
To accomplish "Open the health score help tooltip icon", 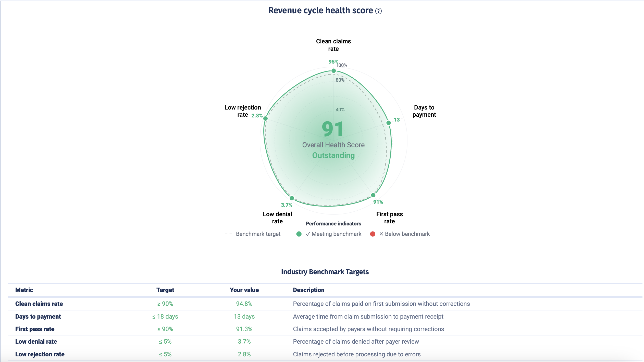I will click(379, 11).
